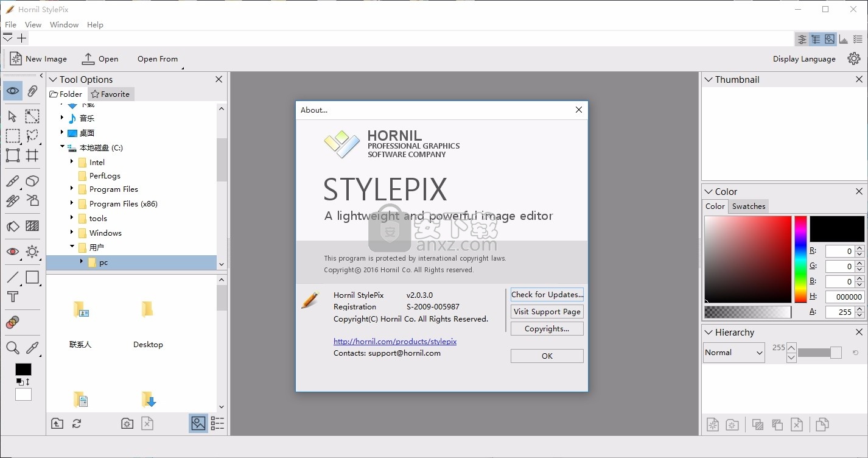Select the eye viewer tool in toolbox

13,91
